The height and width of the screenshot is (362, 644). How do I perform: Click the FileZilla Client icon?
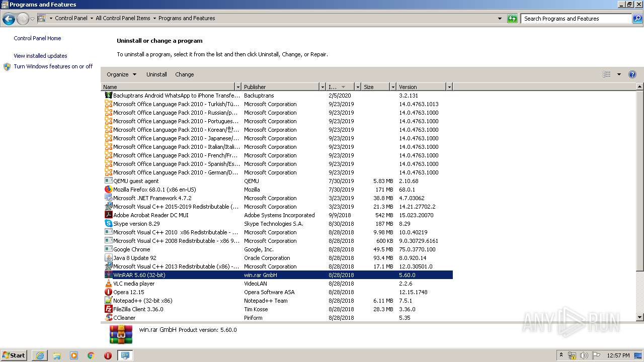tap(108, 309)
